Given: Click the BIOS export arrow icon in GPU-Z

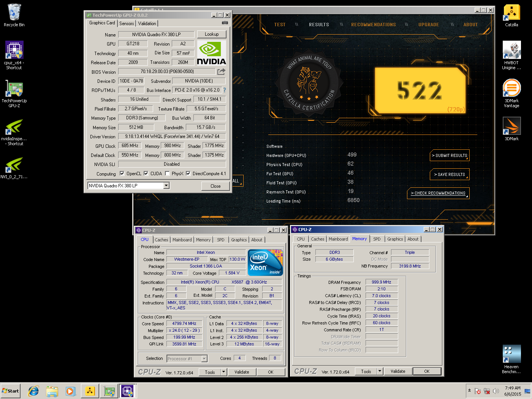Looking at the screenshot, I should [x=221, y=71].
